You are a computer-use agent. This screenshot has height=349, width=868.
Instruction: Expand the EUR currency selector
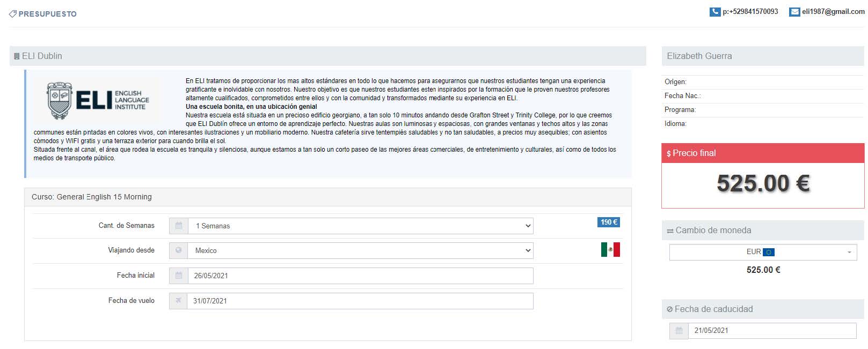[763, 252]
